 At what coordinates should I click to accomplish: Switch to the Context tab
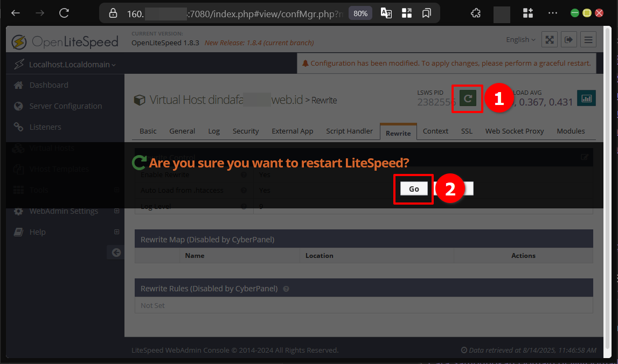coord(435,131)
